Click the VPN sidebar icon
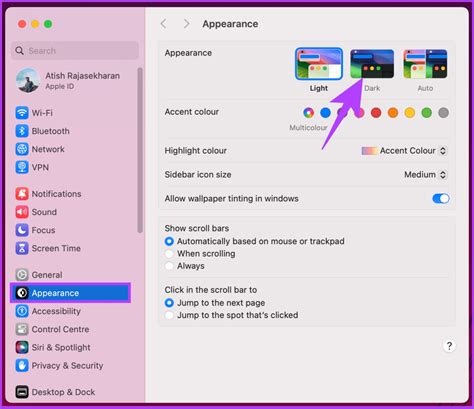The width and height of the screenshot is (474, 409). pyautogui.click(x=22, y=167)
